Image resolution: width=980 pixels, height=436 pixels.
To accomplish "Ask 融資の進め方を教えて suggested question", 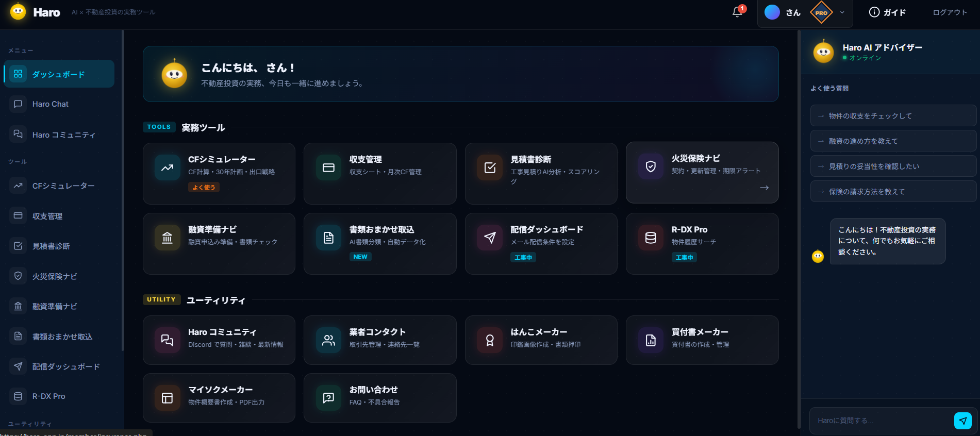I will pyautogui.click(x=893, y=141).
